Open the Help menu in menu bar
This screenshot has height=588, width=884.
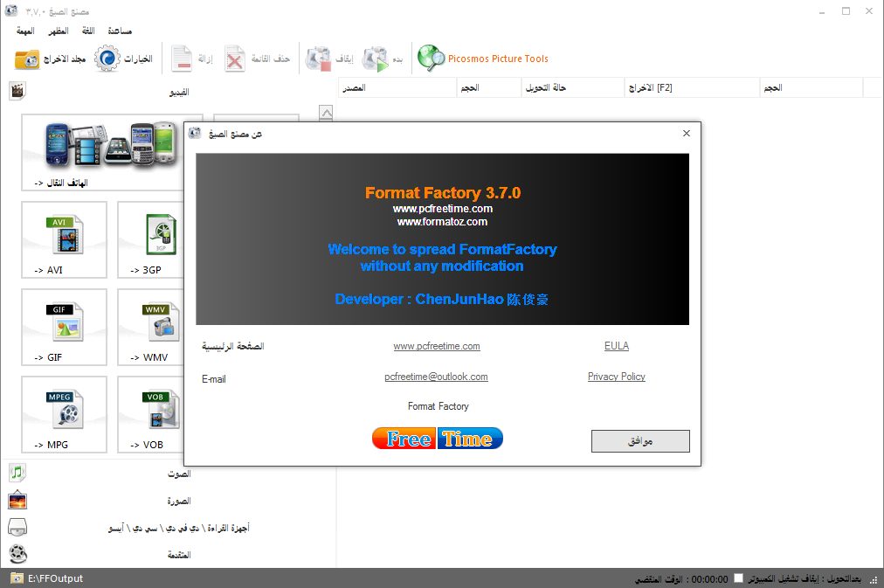click(x=120, y=31)
